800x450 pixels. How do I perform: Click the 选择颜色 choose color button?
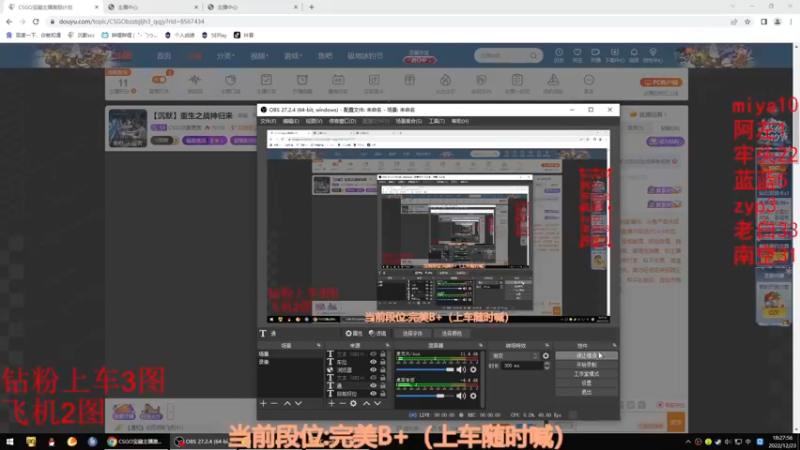[452, 334]
